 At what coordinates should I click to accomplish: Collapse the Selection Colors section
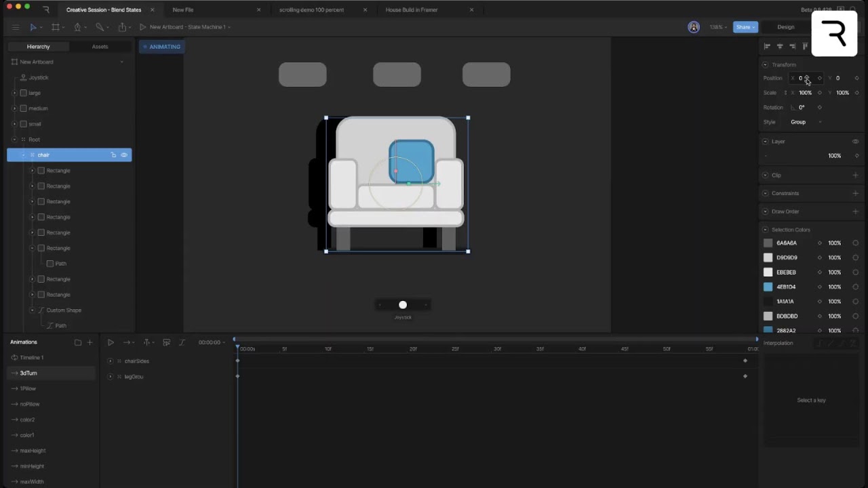click(766, 230)
